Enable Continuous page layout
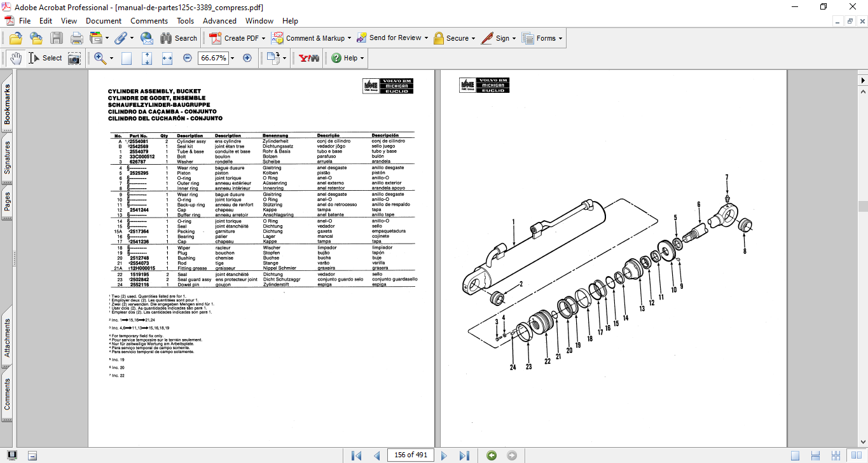 tap(815, 455)
